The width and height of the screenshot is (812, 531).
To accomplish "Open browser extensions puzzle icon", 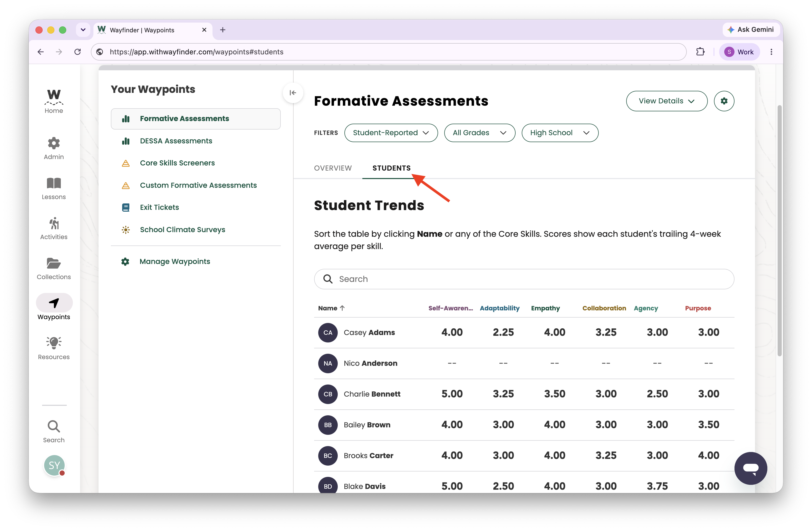I will coord(700,52).
